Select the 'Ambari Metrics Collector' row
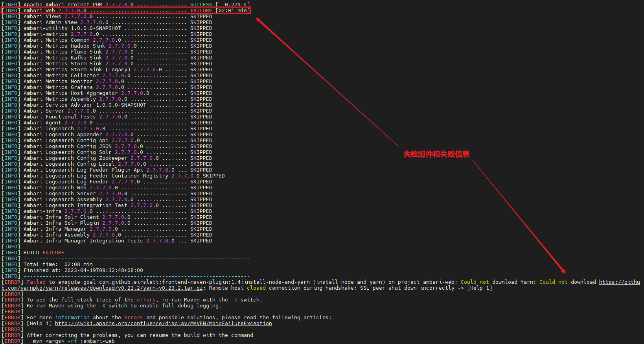Screen dimensions: 644x344 [x=107, y=76]
